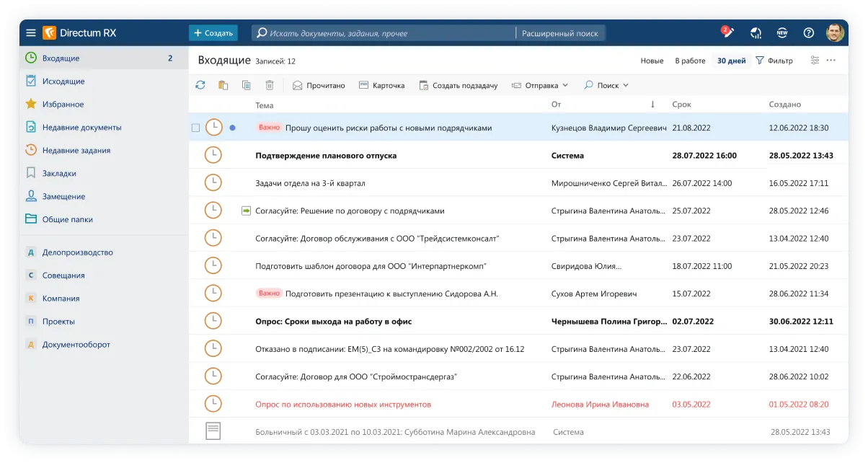Click the help question mark icon
The width and height of the screenshot is (868, 463).
coord(808,32)
